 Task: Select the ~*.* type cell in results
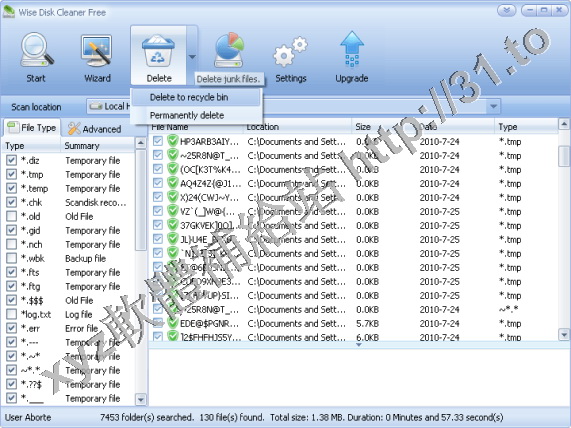coord(508,309)
